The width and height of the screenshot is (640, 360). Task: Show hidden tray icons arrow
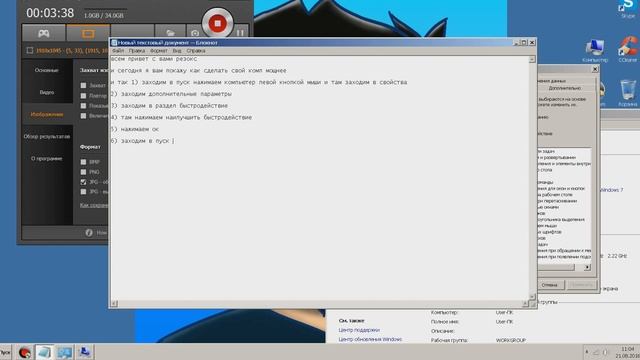coord(587,352)
